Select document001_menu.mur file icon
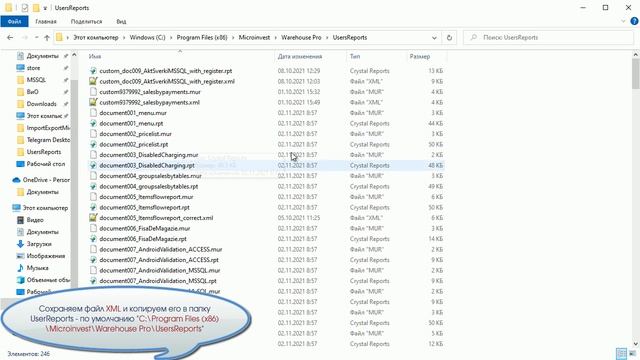 point(93,113)
